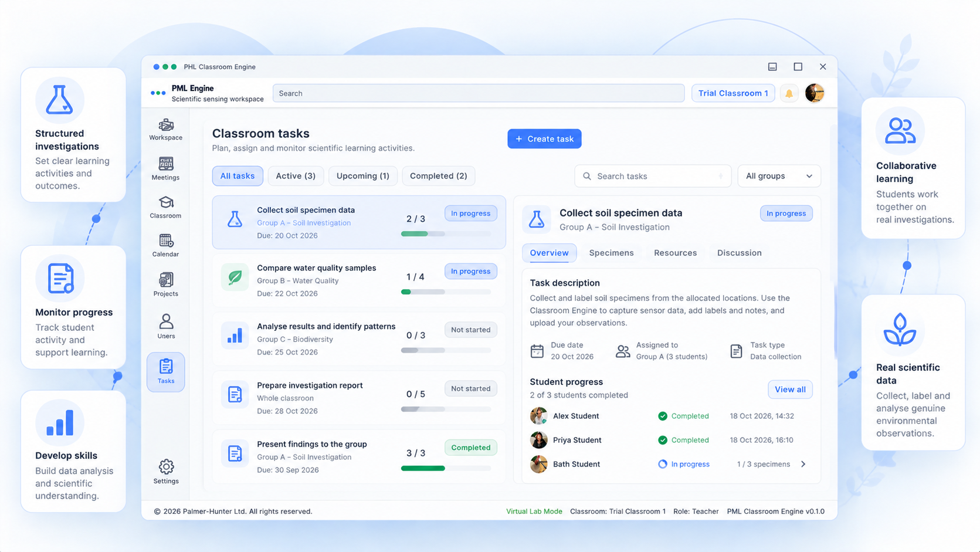
Task: Focus the Search tasks input
Action: click(x=653, y=176)
